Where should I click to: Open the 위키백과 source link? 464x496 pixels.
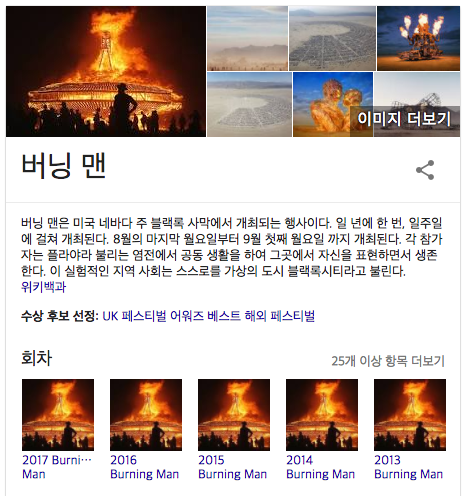click(x=44, y=287)
